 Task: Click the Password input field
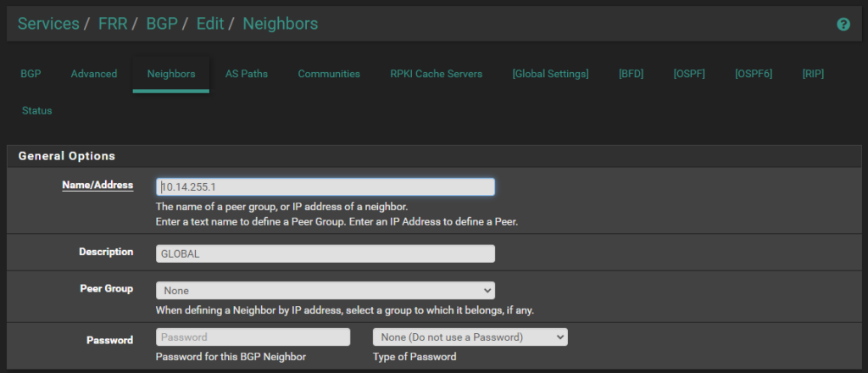pyautogui.click(x=253, y=337)
